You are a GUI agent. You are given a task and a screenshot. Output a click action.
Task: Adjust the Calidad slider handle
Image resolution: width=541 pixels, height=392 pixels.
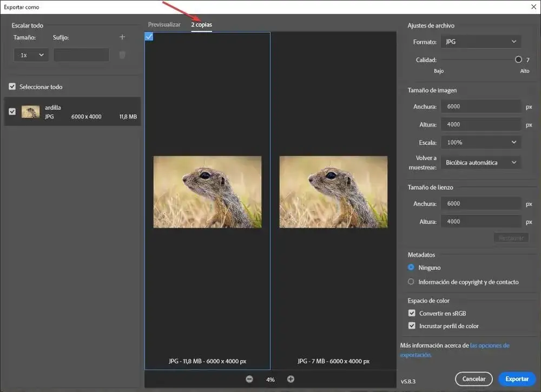click(x=518, y=59)
